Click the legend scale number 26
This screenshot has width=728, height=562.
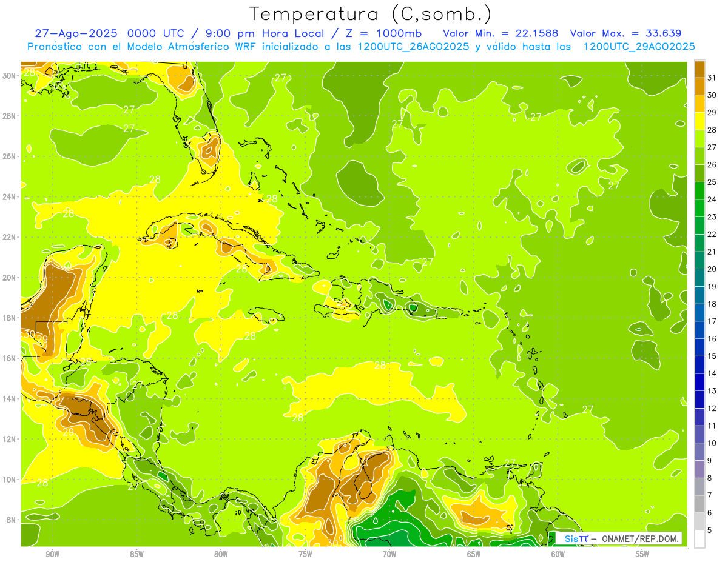712,164
